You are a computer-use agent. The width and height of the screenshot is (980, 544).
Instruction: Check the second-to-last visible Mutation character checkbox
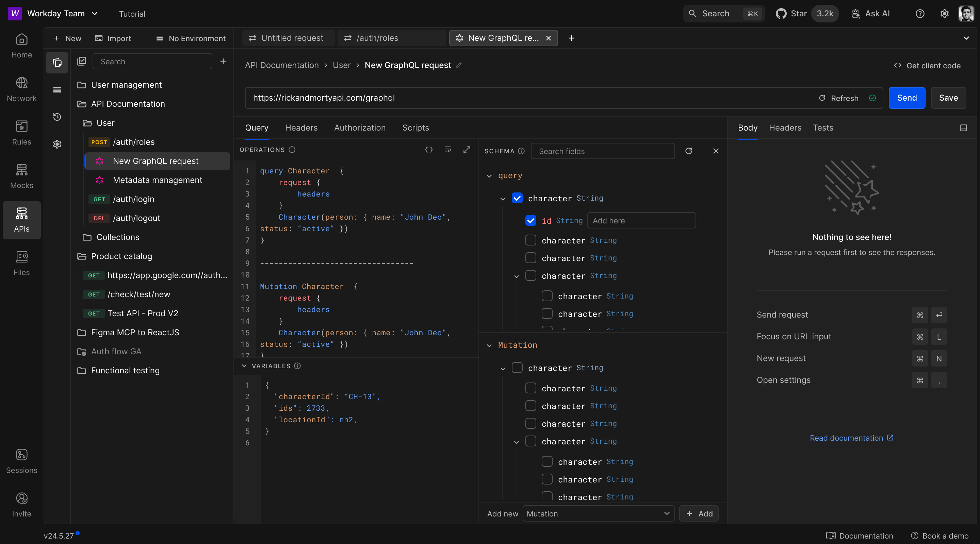547,479
